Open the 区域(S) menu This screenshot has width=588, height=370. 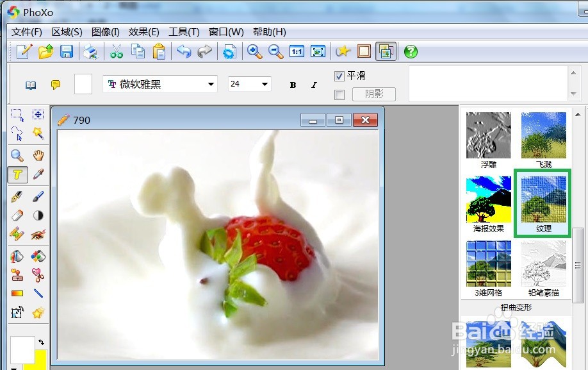point(67,32)
